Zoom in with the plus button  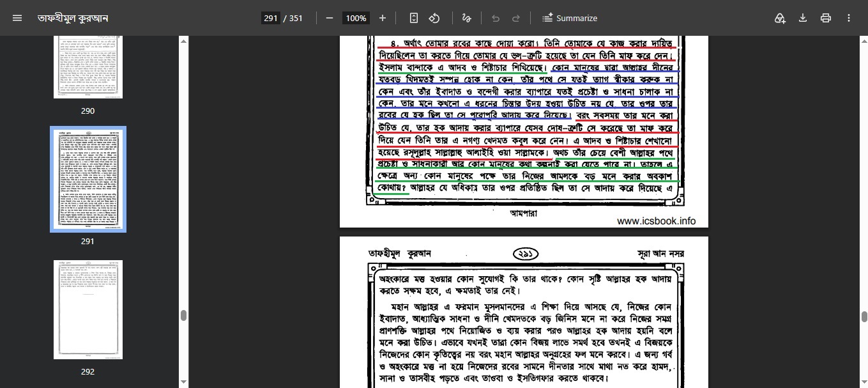[383, 18]
